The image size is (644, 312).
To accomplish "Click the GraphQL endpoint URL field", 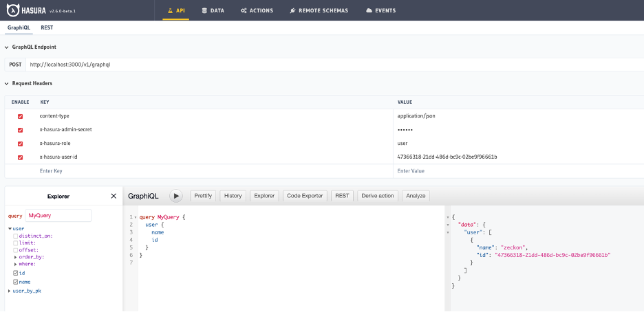I will click(335, 65).
